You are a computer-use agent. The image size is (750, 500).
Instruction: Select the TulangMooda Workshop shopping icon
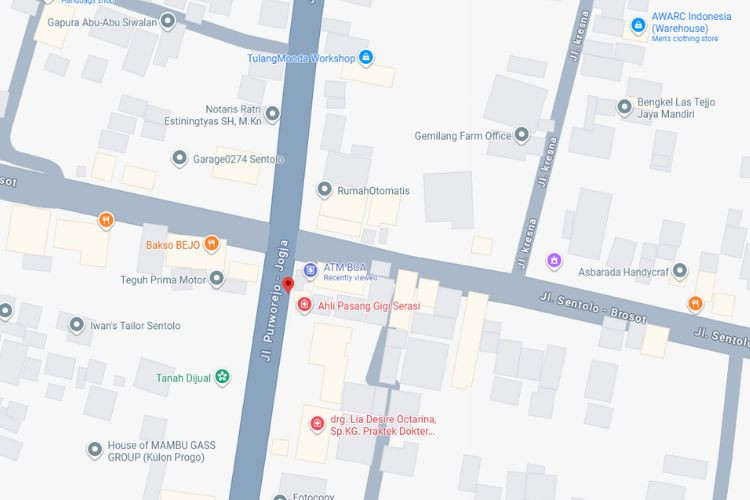pos(366,57)
